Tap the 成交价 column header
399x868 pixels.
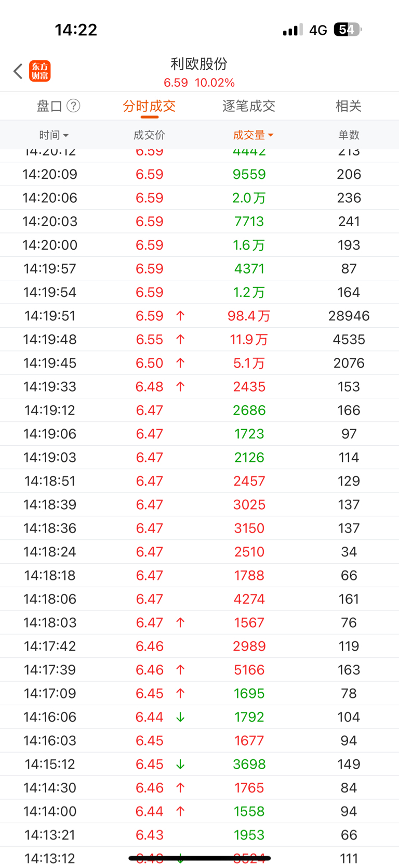click(149, 135)
